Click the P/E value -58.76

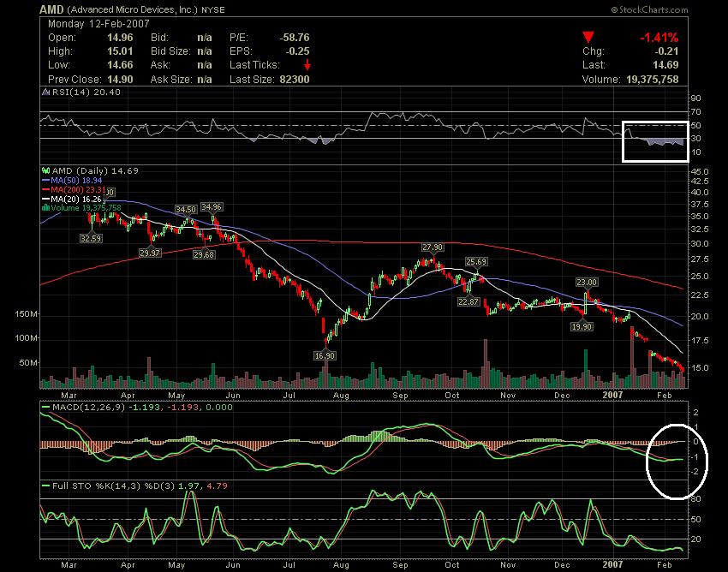tap(295, 38)
